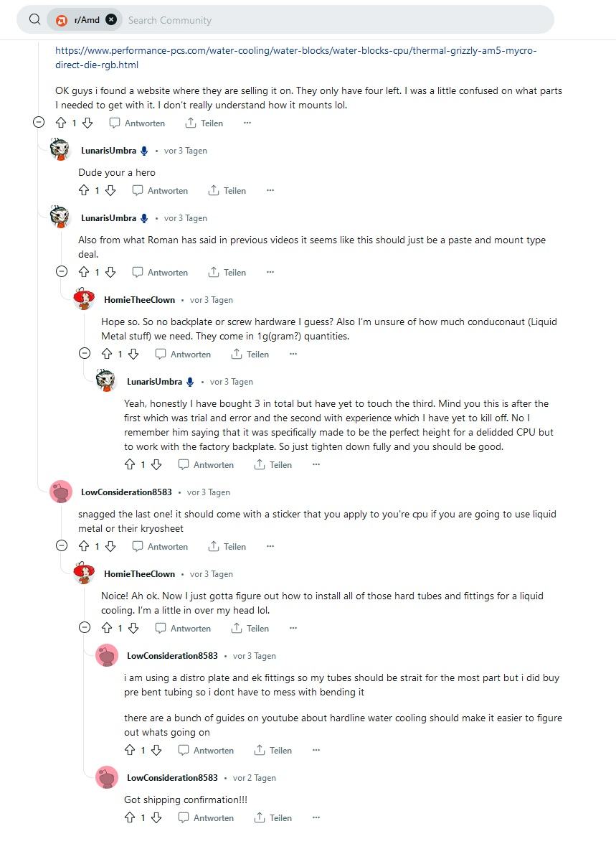Viewport: 616px width, 849px height.
Task: Collapse the 'Hope so' reply thread
Action: point(85,354)
